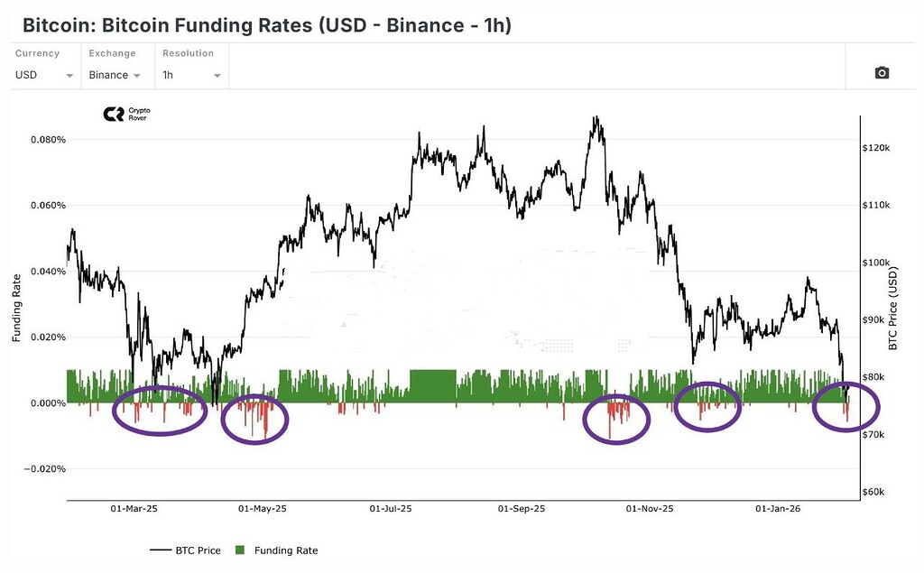Click the green Funding Rate legend swatch

point(240,550)
